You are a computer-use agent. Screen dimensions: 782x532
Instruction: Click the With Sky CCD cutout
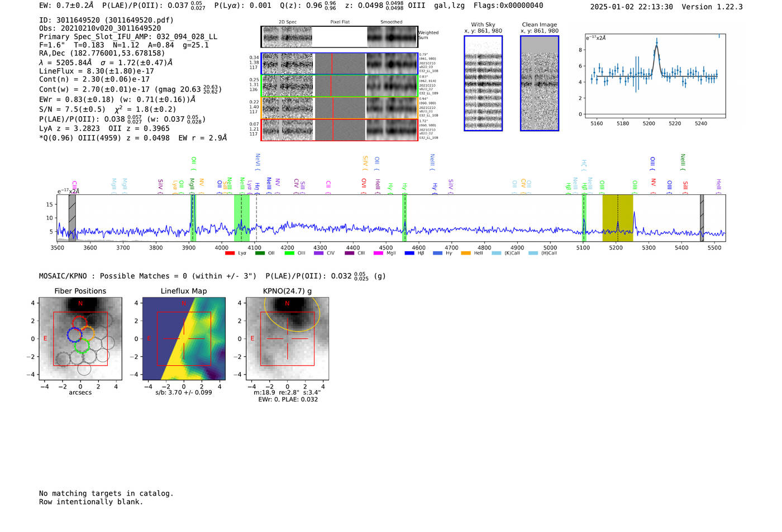click(x=483, y=83)
